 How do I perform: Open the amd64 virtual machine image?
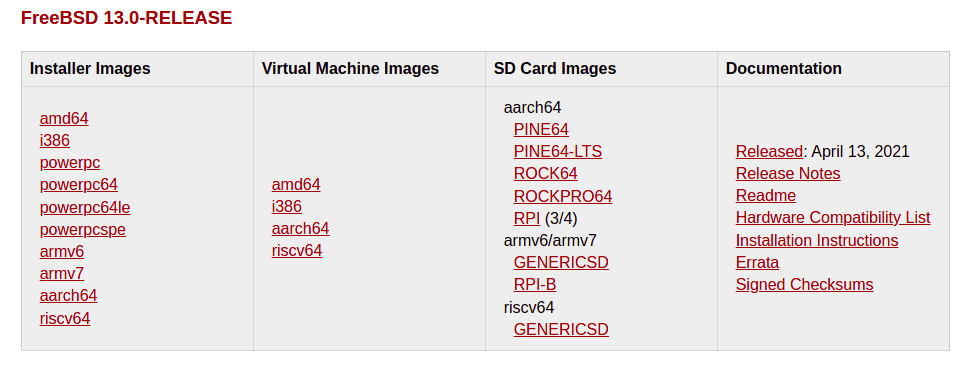coord(296,185)
